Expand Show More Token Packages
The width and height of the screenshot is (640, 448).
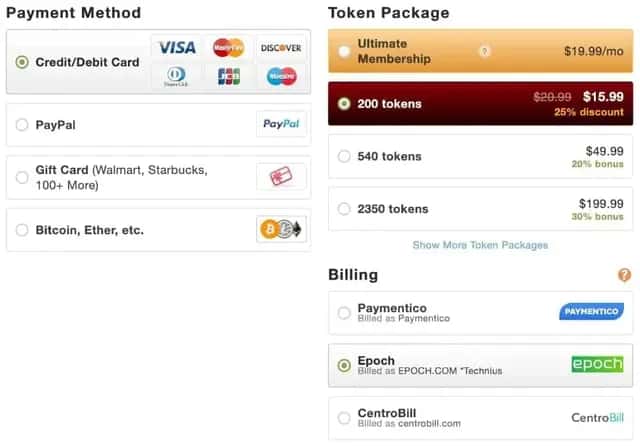coord(480,245)
